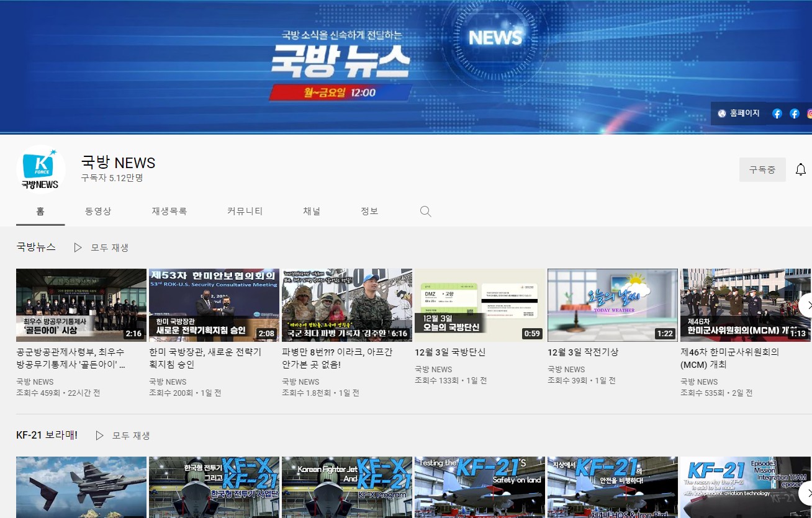This screenshot has height=518, width=812.
Task: Click 국방 NEWS under 한미군사위원회의 video
Action: pos(699,382)
